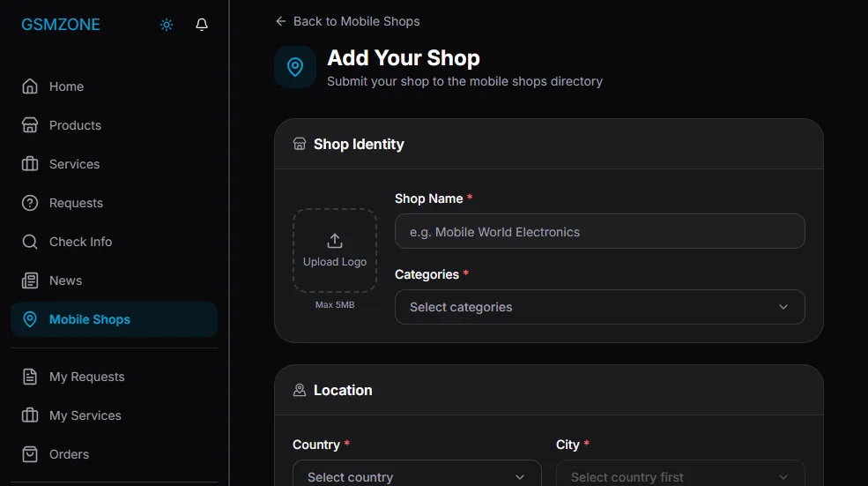Click the Requests question mark icon
This screenshot has height=486, width=868.
pyautogui.click(x=30, y=203)
